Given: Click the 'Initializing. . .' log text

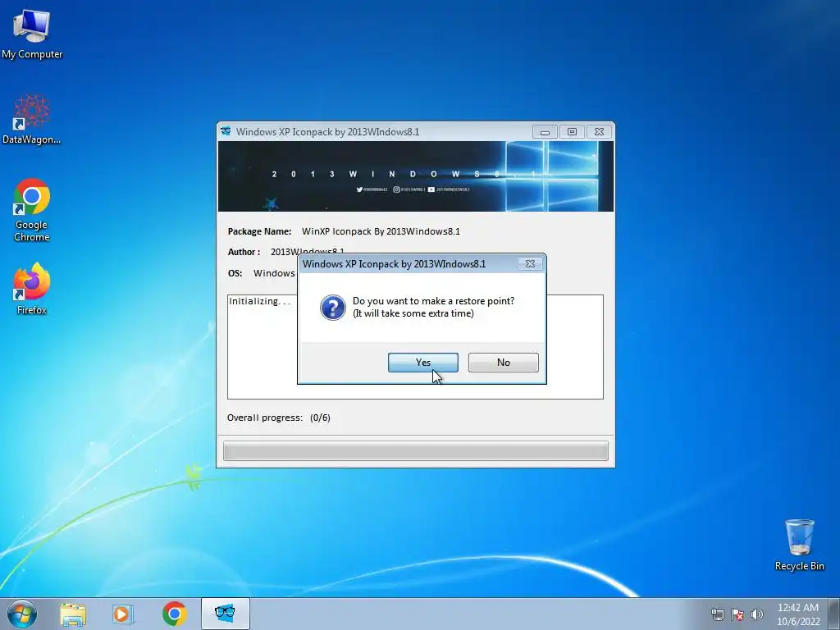Looking at the screenshot, I should 260,301.
